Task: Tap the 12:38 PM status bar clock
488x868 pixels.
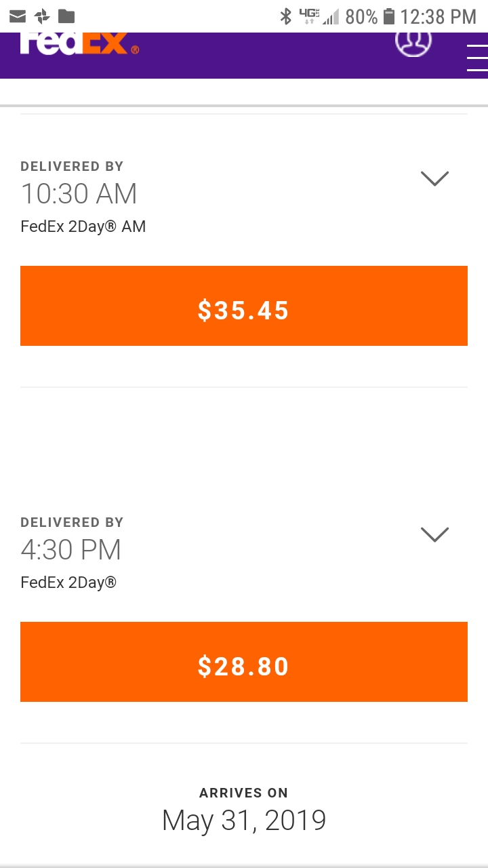Action: [439, 16]
